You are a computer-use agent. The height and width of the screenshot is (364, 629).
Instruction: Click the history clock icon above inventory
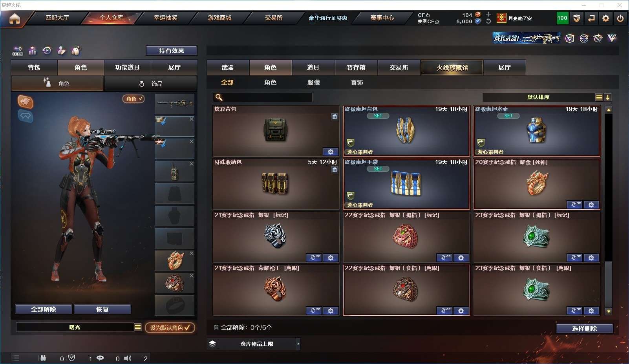pyautogui.click(x=47, y=51)
